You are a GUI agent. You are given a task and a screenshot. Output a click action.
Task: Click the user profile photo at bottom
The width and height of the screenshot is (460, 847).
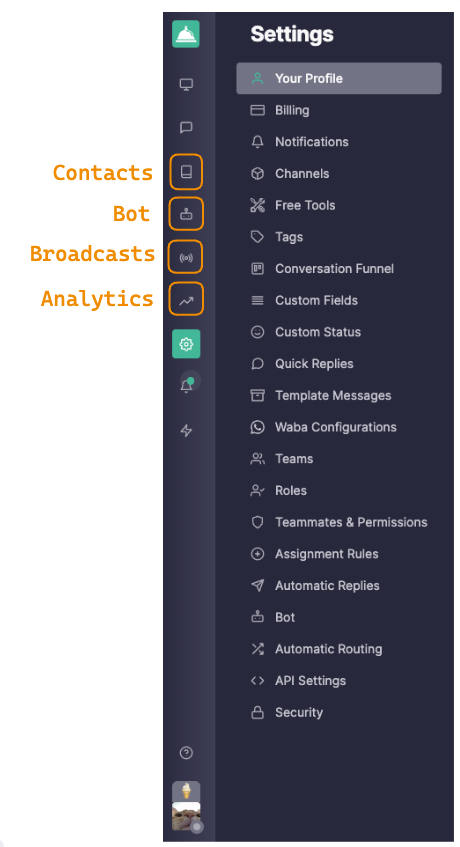point(186,816)
